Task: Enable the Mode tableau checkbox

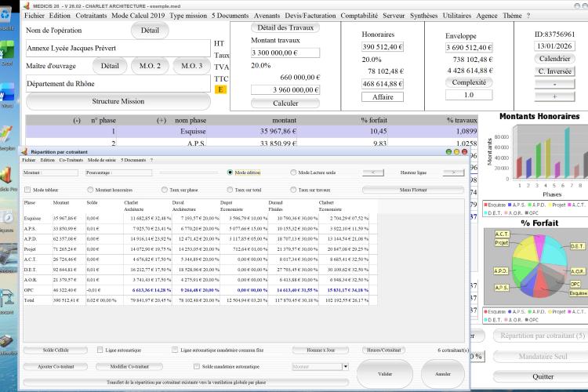Action: point(27,190)
